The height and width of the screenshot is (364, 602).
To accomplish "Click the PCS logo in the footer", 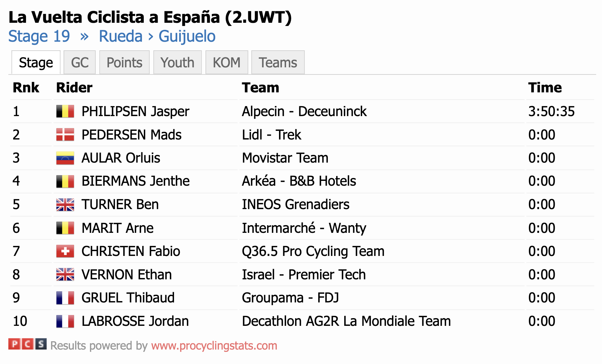I will pos(27,344).
